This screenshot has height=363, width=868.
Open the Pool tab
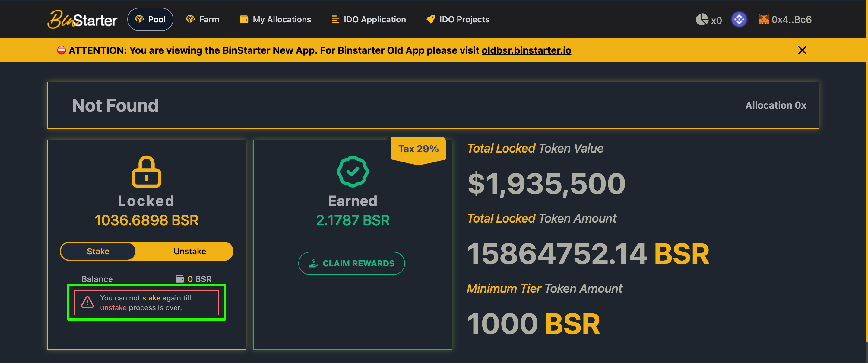[150, 20]
